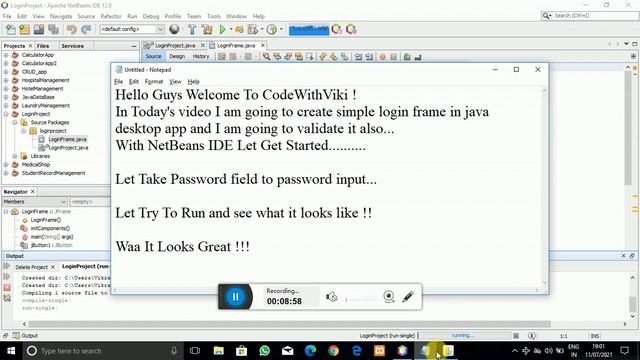
Task: Click the Clean and Build icon
Action: (x=207, y=29)
